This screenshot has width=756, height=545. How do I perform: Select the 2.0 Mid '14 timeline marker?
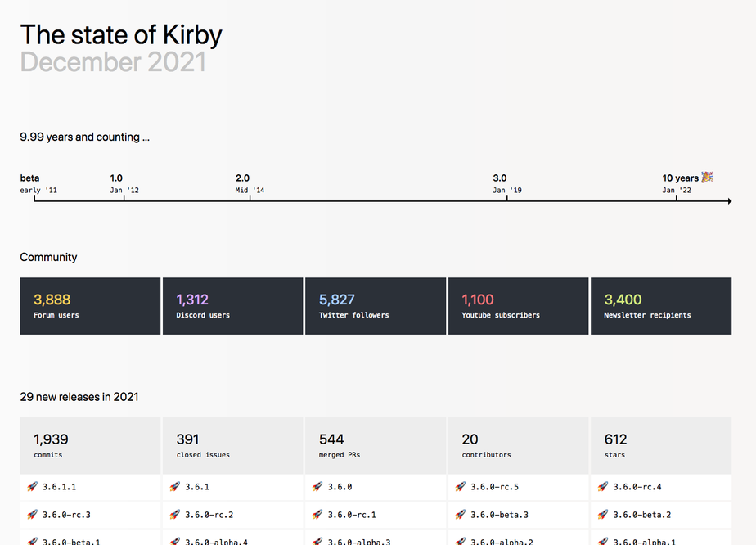click(250, 184)
